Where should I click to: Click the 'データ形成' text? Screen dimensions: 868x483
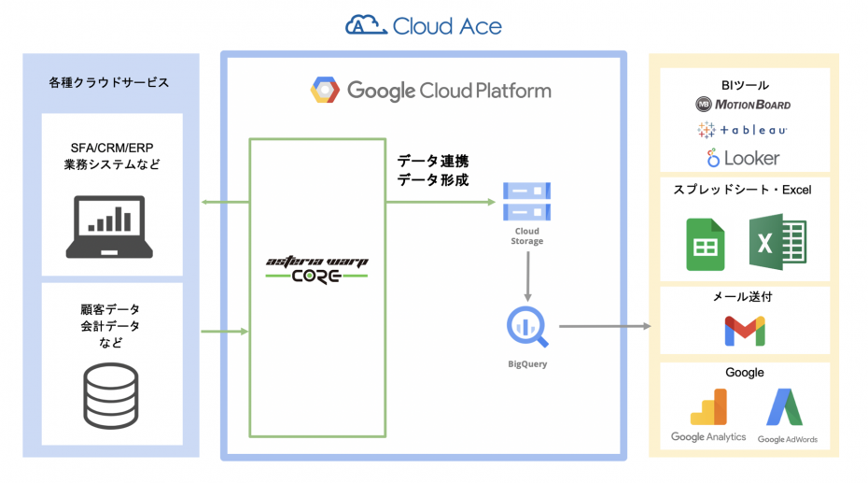pos(433,180)
